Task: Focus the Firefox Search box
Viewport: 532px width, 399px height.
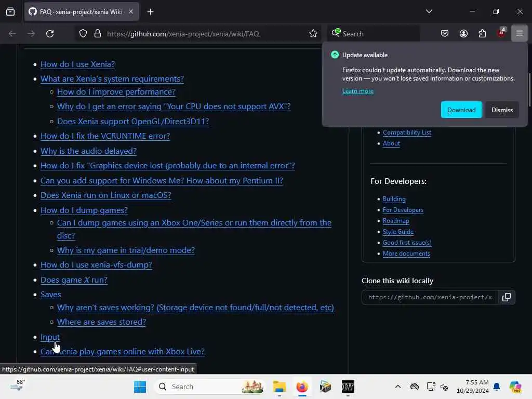Action: pyautogui.click(x=373, y=34)
